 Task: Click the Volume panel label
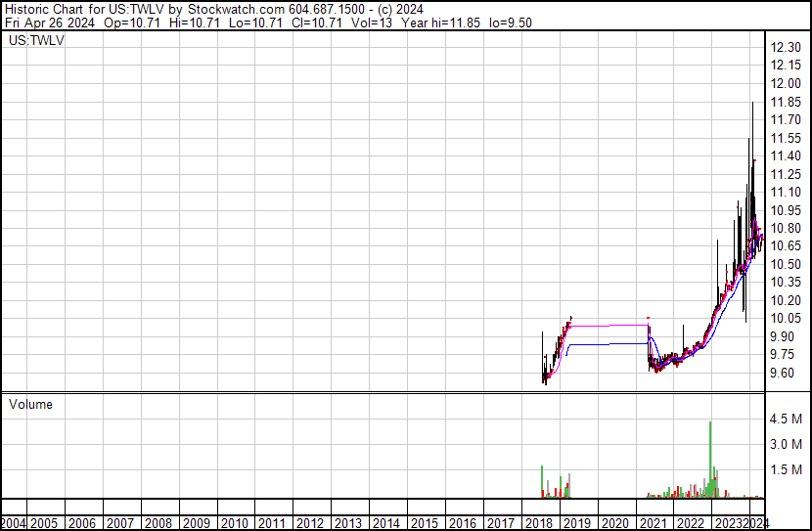click(x=30, y=404)
